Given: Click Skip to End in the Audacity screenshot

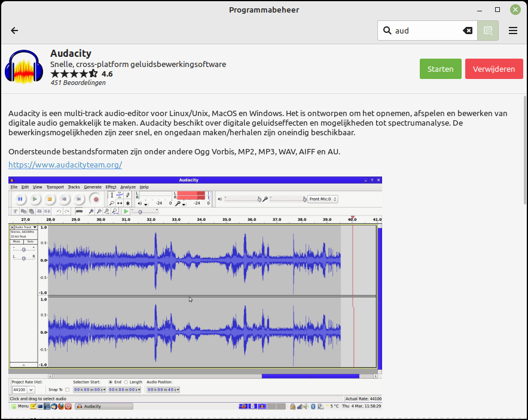Looking at the screenshot, I should coord(79,199).
